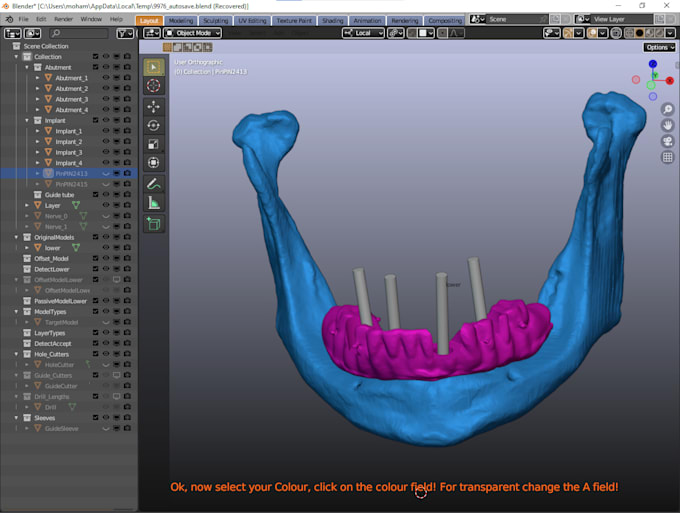This screenshot has width=680, height=513.
Task: Open the Local orientation dropdown
Action: coord(363,33)
